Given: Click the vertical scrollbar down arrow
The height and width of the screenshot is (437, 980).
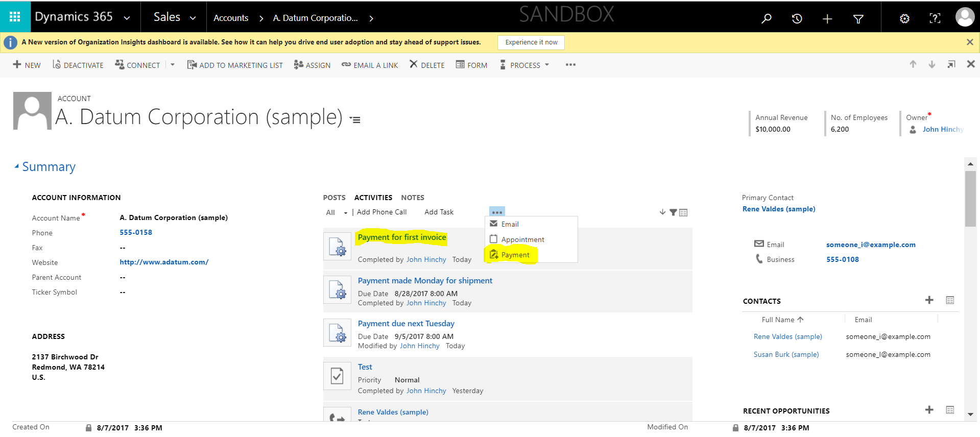Looking at the screenshot, I should click(970, 415).
